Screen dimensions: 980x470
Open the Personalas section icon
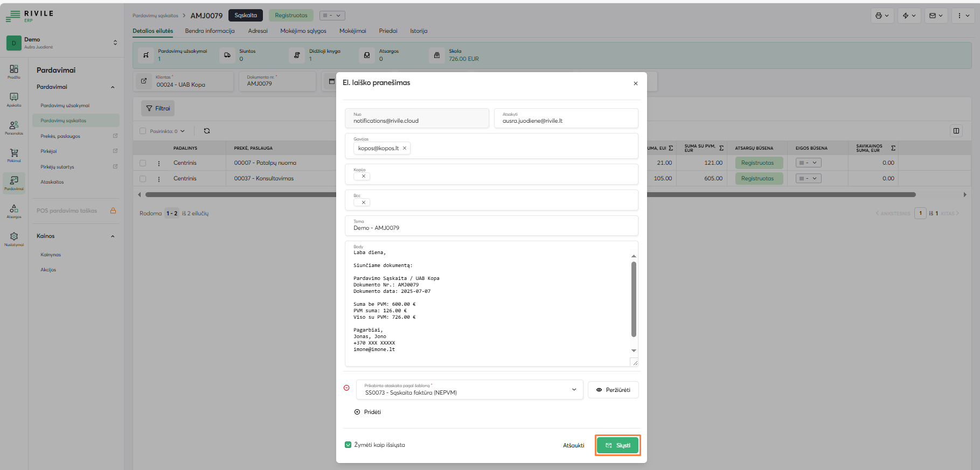[14, 127]
